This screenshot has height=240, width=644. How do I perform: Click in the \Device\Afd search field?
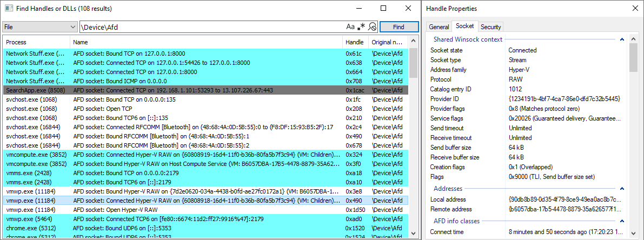(211, 27)
